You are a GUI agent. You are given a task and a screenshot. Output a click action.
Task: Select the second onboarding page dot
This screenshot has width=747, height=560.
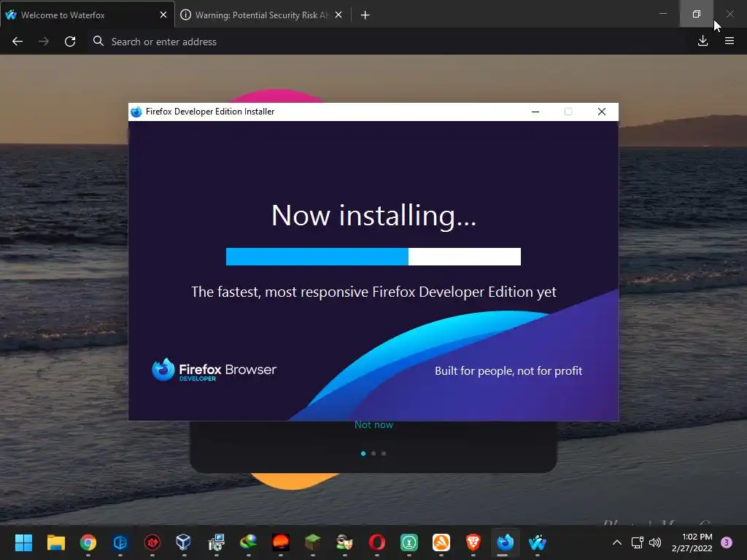[373, 454]
